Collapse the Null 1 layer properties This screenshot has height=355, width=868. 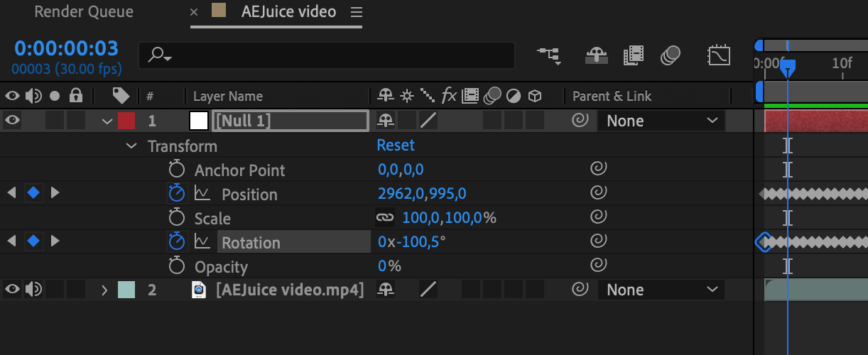(x=107, y=121)
